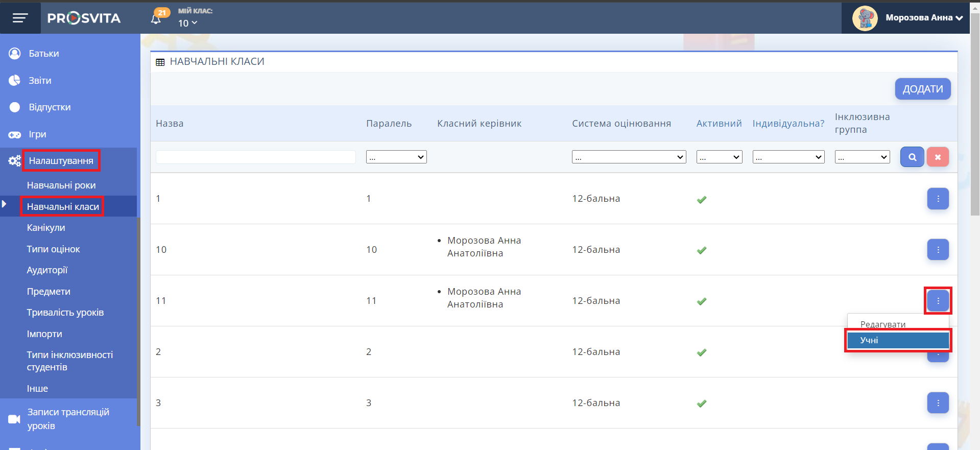Open the Система оцінювання filter dropdown

629,157
